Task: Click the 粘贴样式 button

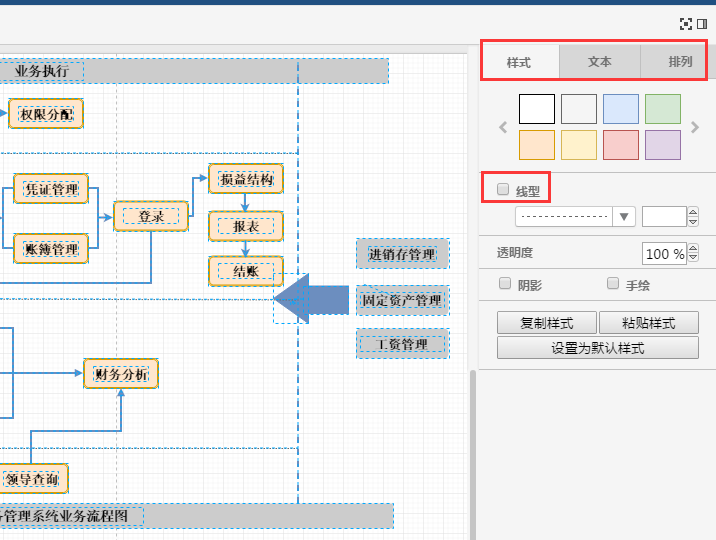Action: (649, 323)
